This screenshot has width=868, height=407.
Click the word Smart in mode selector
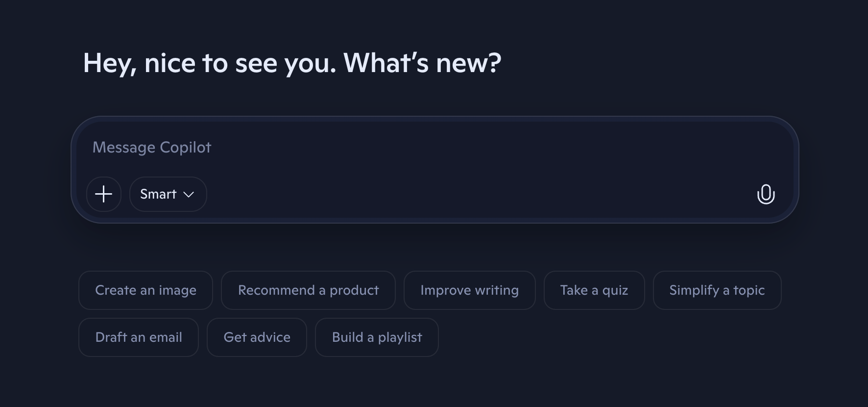(158, 194)
